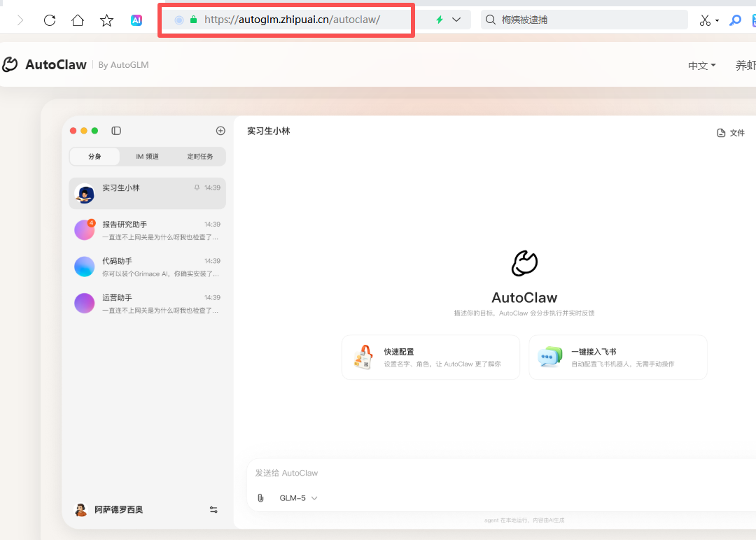
Task: Click the 阿萨德罗西奥 user avatar
Action: [x=80, y=510]
